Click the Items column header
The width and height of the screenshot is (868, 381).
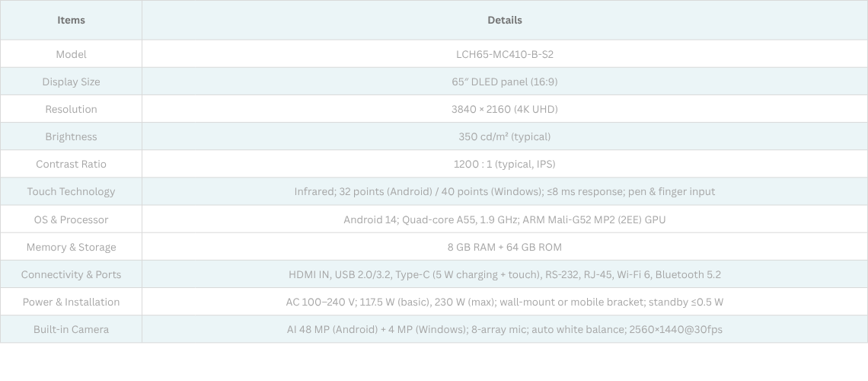tap(71, 20)
